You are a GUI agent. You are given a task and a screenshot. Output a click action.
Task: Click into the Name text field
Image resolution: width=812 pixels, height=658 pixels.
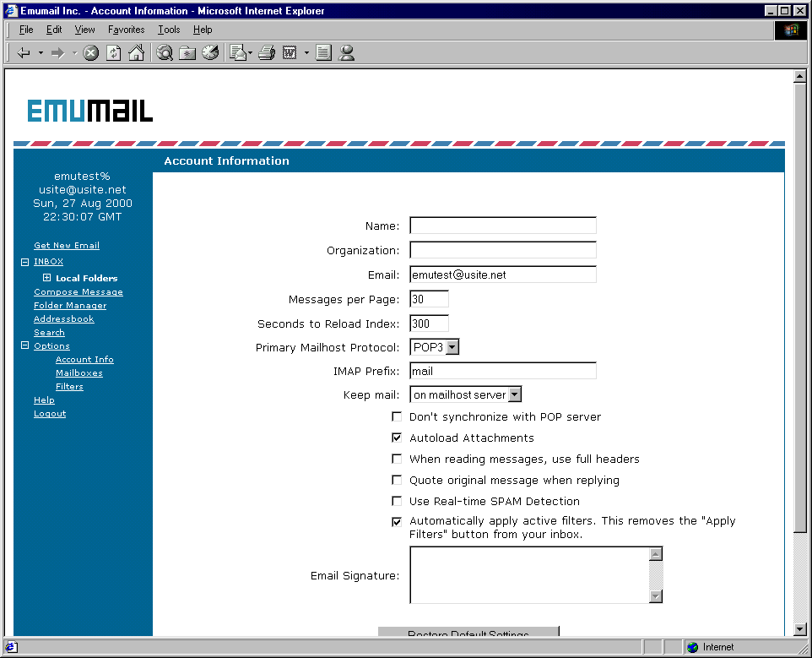point(503,226)
